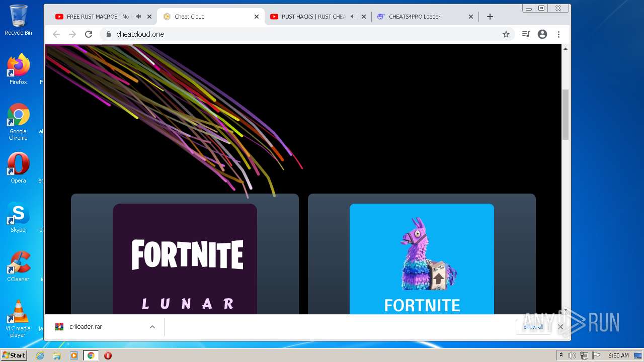Expand c4loader.rar download options arrow
The width and height of the screenshot is (644, 362).
(x=152, y=327)
